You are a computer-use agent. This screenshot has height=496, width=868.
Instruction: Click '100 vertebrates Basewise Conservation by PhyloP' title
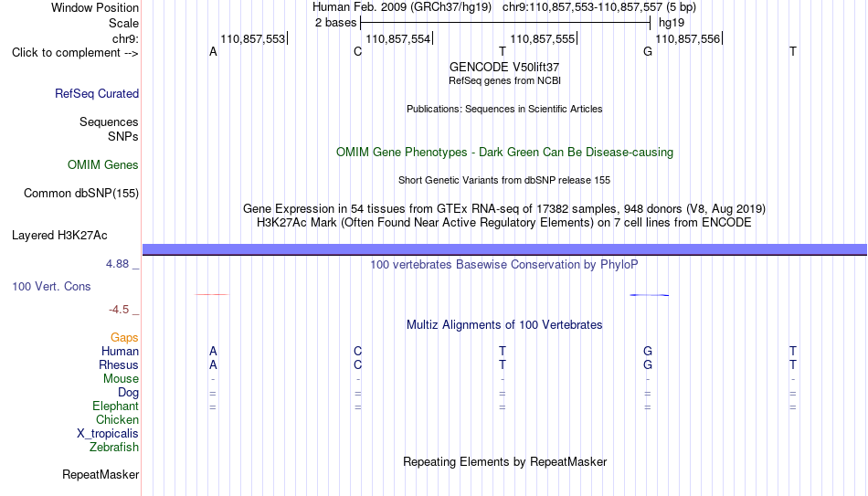(504, 265)
